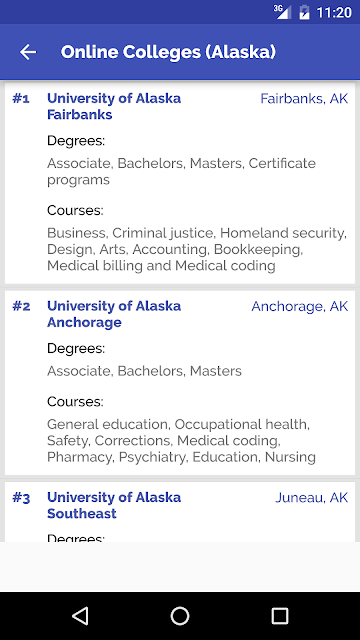Viewport: 360px width, 640px height.
Task: Tap the back arrow icon
Action: [28, 52]
